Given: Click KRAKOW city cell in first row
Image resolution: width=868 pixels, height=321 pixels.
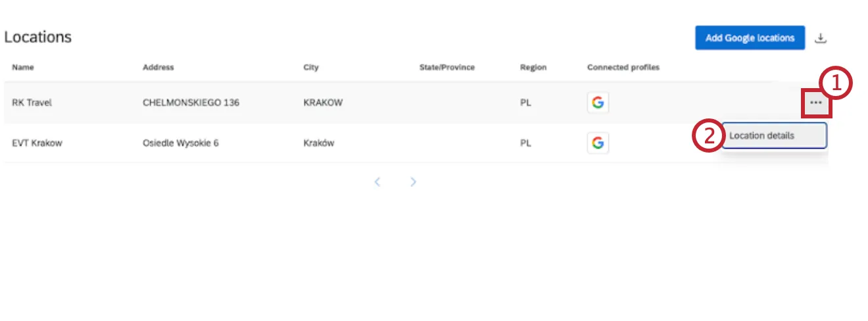Looking at the screenshot, I should [x=323, y=103].
